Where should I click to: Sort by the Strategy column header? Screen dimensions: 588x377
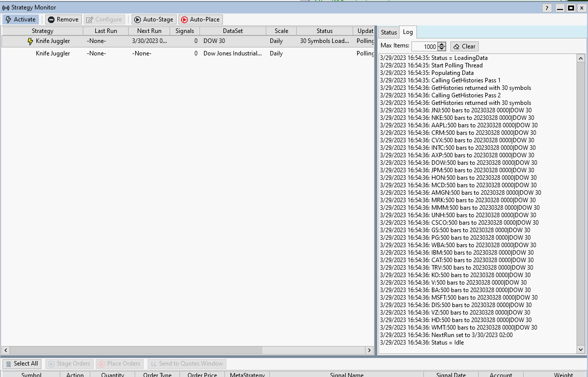coord(42,31)
